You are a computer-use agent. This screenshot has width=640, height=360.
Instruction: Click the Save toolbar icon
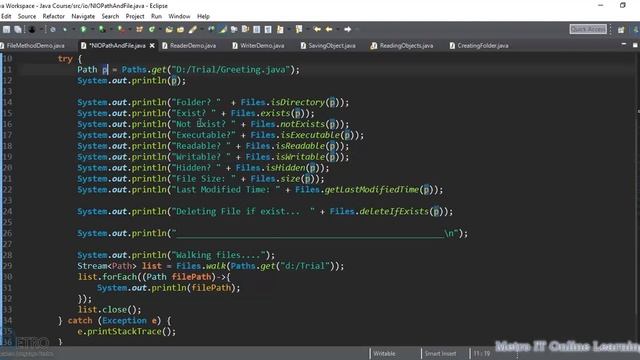[x=7, y=29]
